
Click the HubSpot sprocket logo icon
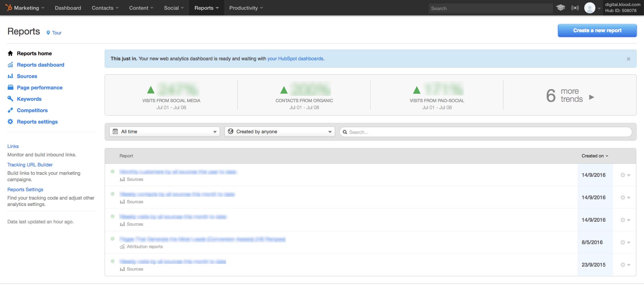click(9, 8)
